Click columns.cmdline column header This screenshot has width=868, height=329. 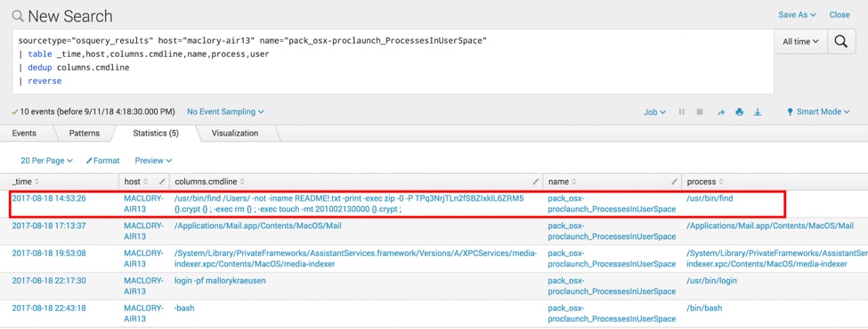210,181
